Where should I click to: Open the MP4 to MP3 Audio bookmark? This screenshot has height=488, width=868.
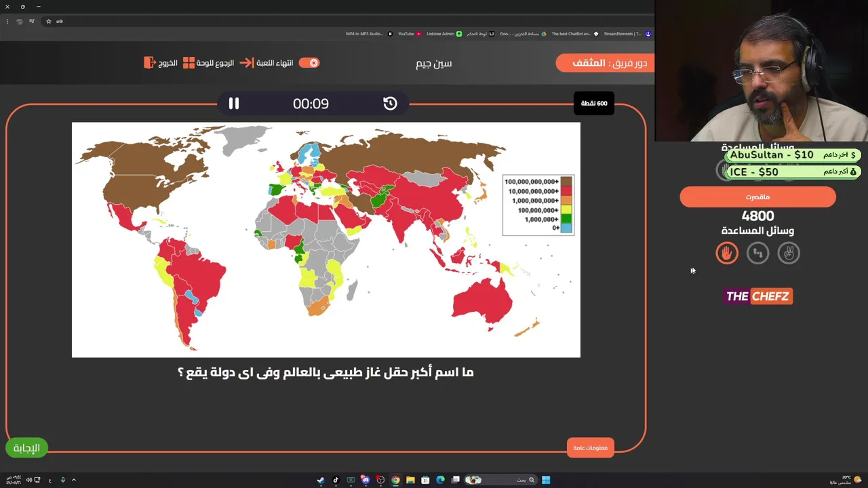coord(368,33)
